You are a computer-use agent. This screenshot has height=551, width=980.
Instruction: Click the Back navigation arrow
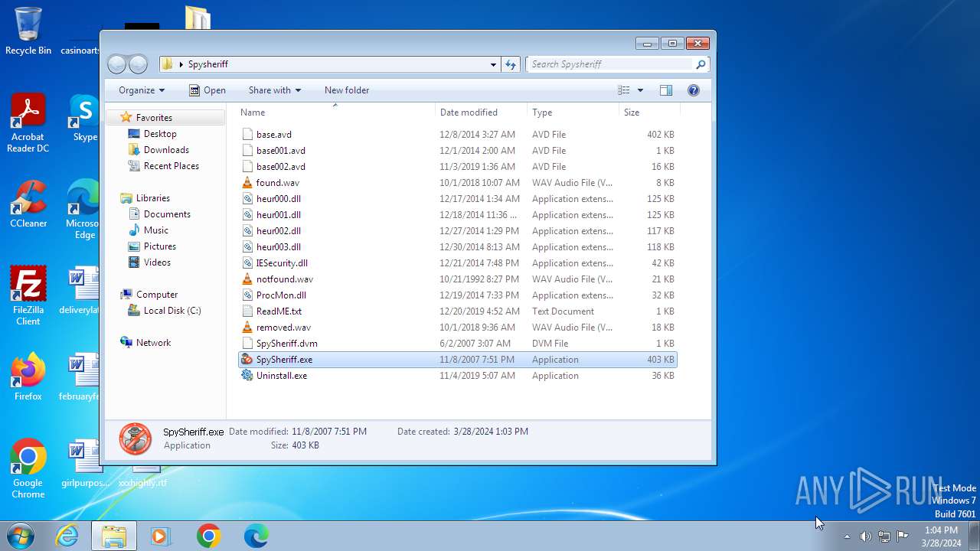coord(117,64)
